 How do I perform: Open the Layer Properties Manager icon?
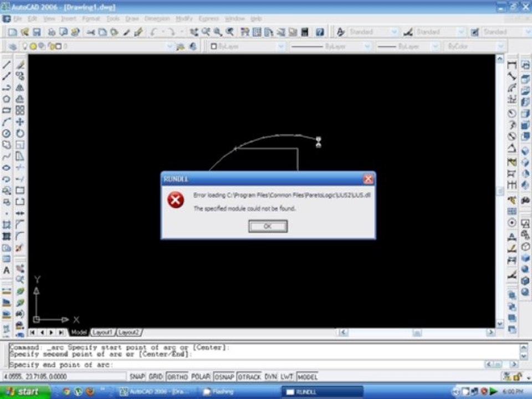click(x=13, y=47)
